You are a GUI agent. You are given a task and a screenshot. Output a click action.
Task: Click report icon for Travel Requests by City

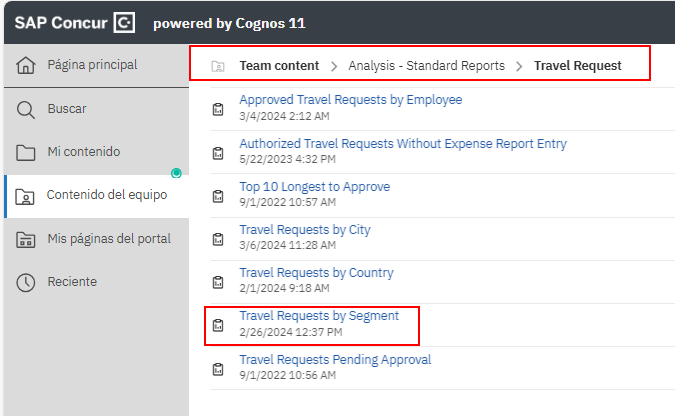tap(218, 239)
